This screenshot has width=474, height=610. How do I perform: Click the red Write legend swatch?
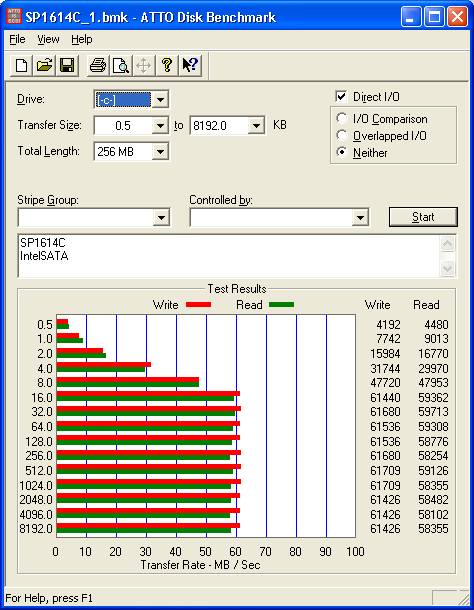(198, 305)
